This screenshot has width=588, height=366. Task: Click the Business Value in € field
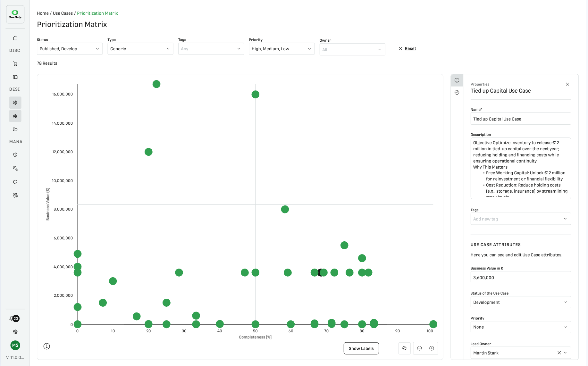tap(520, 278)
